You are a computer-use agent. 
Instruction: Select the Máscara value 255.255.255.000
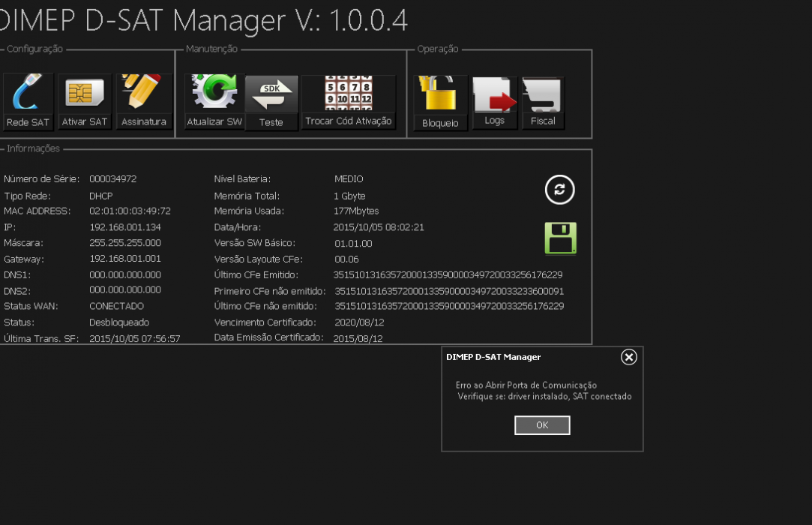[x=125, y=242]
